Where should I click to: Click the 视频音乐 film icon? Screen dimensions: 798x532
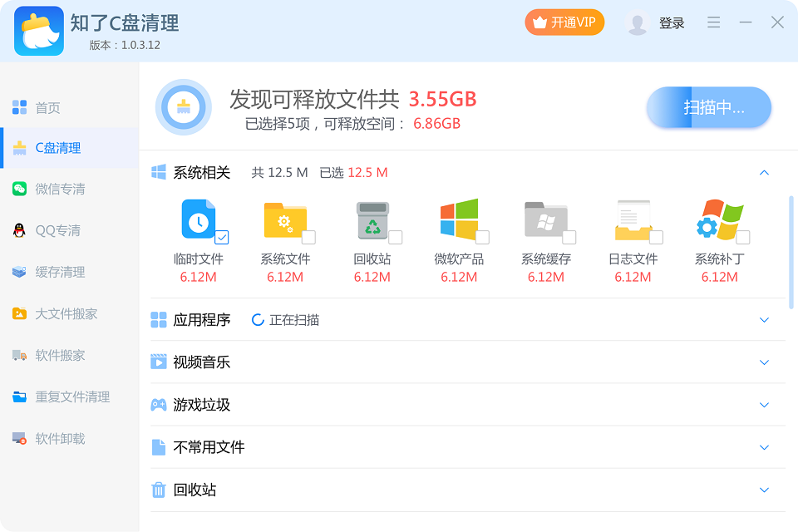pyautogui.click(x=158, y=362)
